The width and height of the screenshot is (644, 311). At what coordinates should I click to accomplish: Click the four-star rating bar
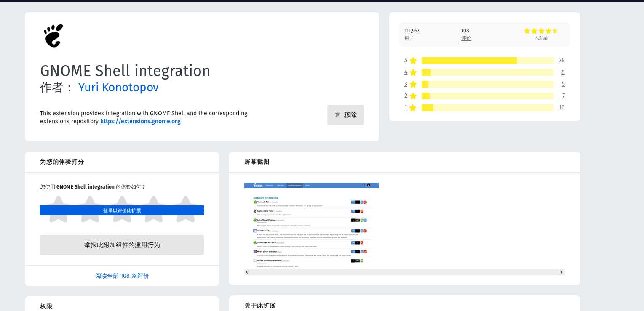488,72
